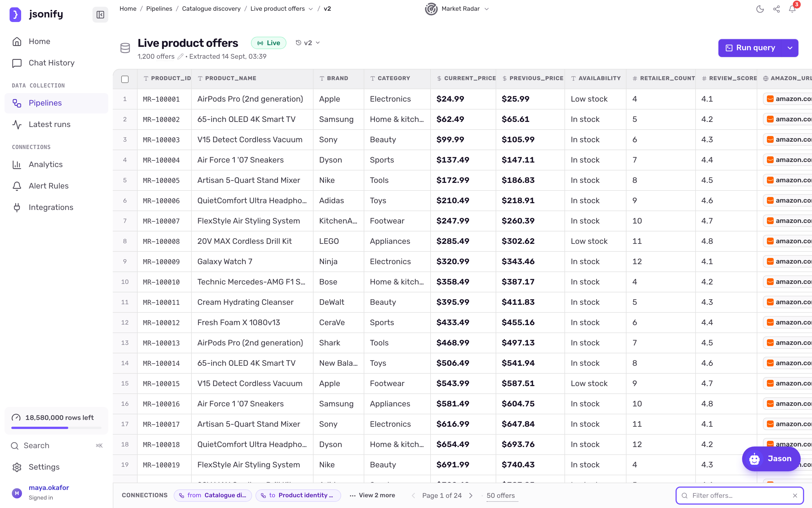812x508 pixels.
Task: Click the Pipelines sidebar icon
Action: pyautogui.click(x=17, y=103)
